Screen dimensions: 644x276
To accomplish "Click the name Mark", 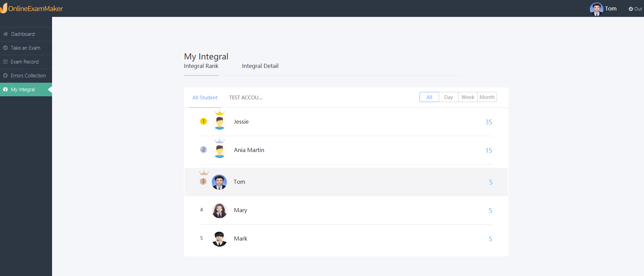I will [x=241, y=239].
